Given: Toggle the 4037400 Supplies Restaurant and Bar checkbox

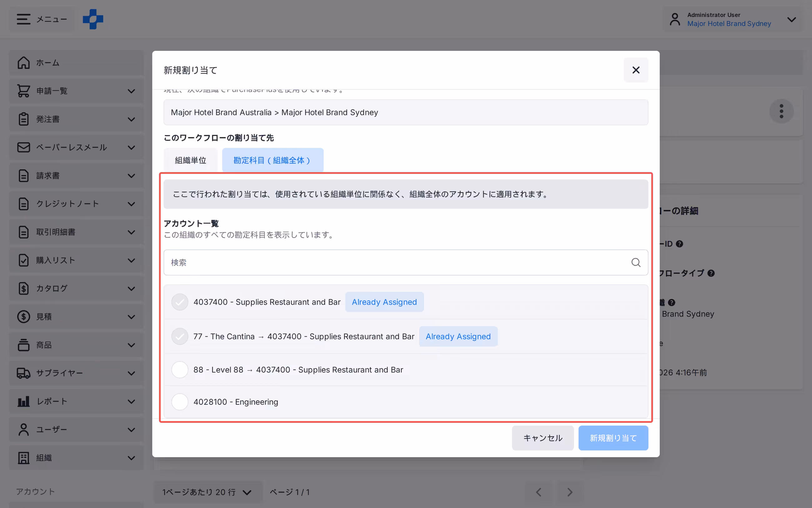Looking at the screenshot, I should (x=180, y=302).
